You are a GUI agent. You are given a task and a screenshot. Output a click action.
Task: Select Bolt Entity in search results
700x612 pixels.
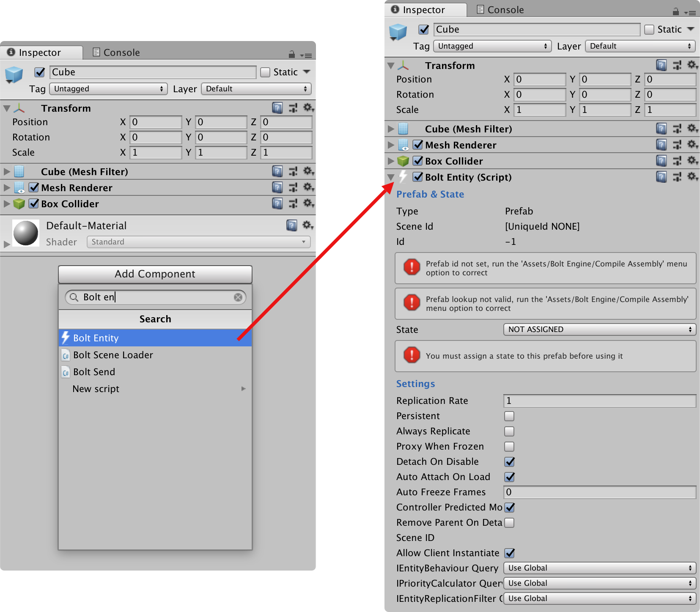pyautogui.click(x=155, y=338)
